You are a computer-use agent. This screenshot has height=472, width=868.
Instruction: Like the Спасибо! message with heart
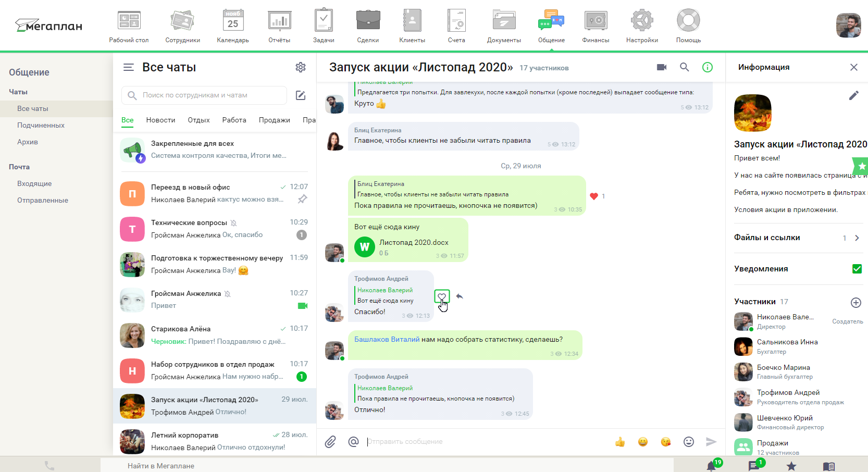(x=442, y=296)
